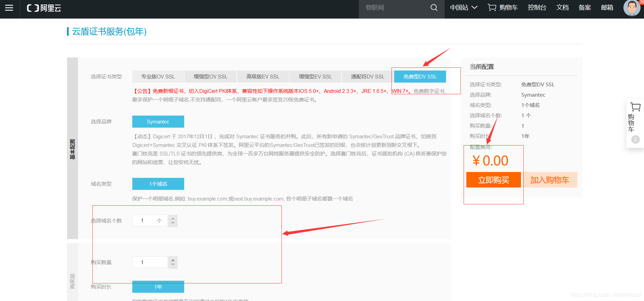This screenshot has height=301, width=644.
Task: Choose the Symantec brand option
Action: (x=158, y=122)
